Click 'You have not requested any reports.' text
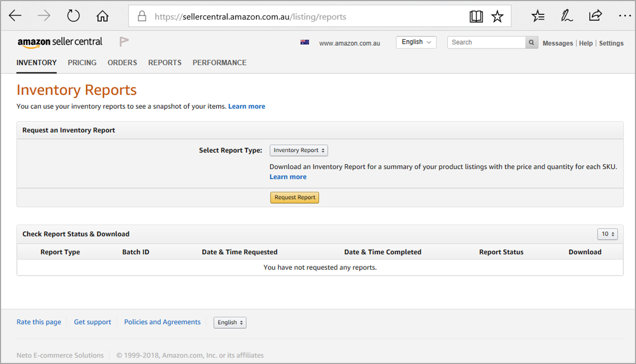 pyautogui.click(x=320, y=268)
